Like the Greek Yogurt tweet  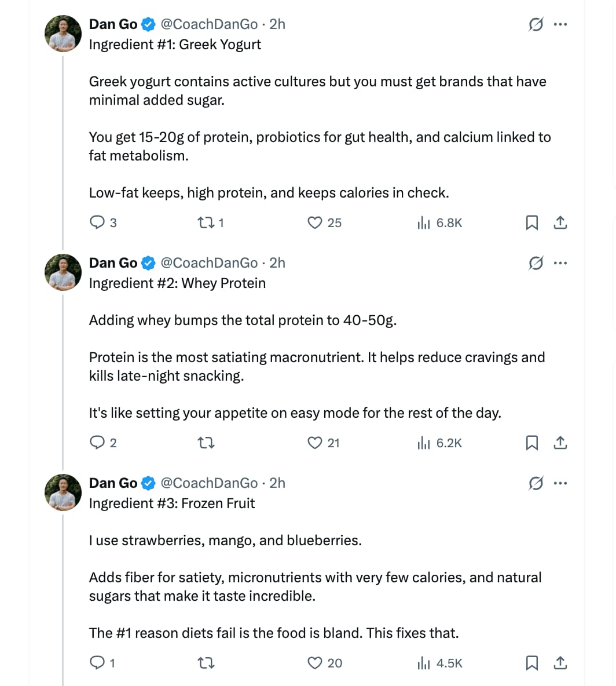coord(314,222)
